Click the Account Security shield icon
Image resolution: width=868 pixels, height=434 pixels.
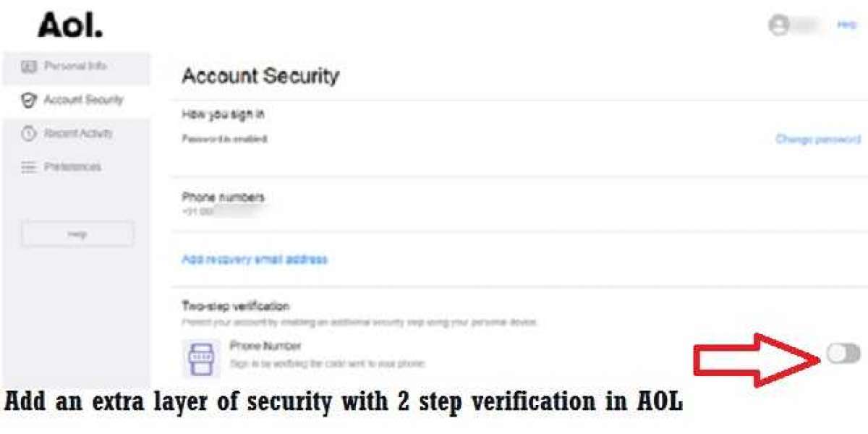[x=29, y=101]
